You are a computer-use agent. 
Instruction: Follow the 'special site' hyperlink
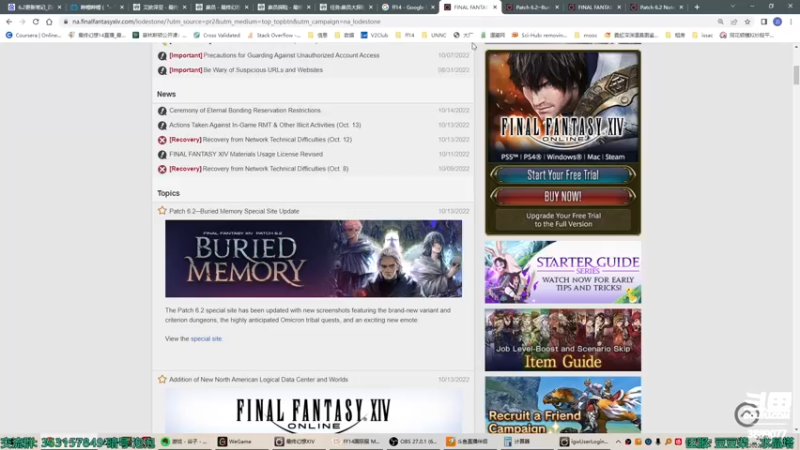tap(206, 339)
